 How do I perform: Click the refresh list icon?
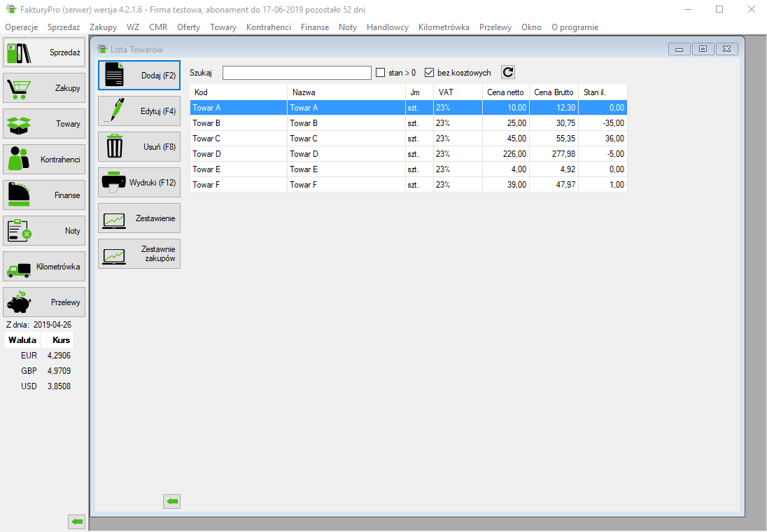[508, 72]
